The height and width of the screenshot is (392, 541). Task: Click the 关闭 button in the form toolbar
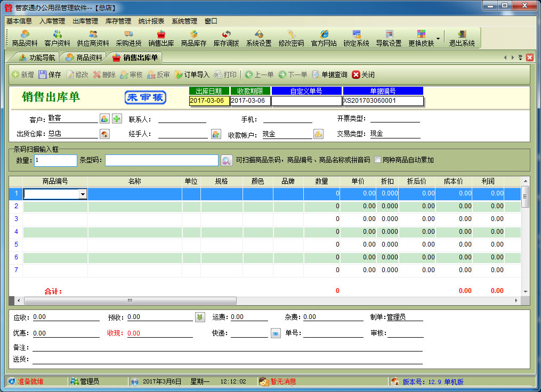point(363,75)
